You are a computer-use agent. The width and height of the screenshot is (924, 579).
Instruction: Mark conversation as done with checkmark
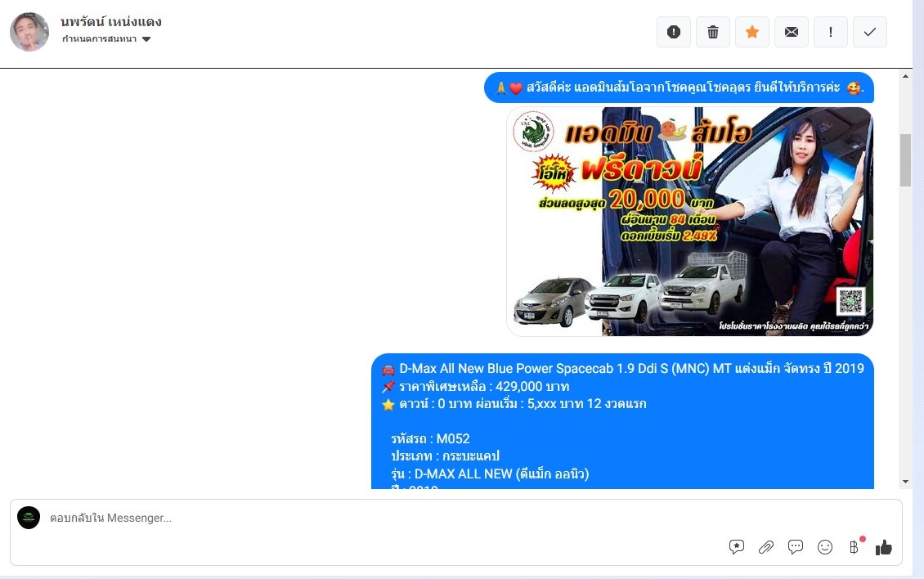click(x=870, y=32)
